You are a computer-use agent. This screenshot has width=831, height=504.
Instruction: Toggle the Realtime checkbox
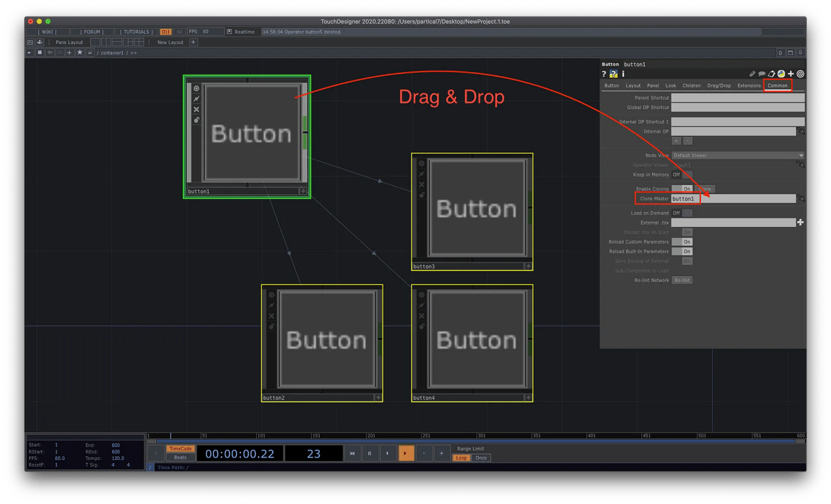229,31
